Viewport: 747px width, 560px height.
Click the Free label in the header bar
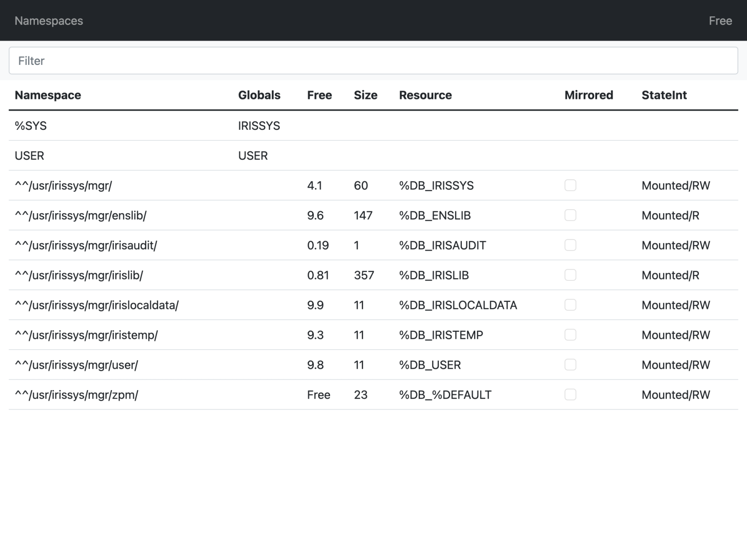(x=720, y=21)
